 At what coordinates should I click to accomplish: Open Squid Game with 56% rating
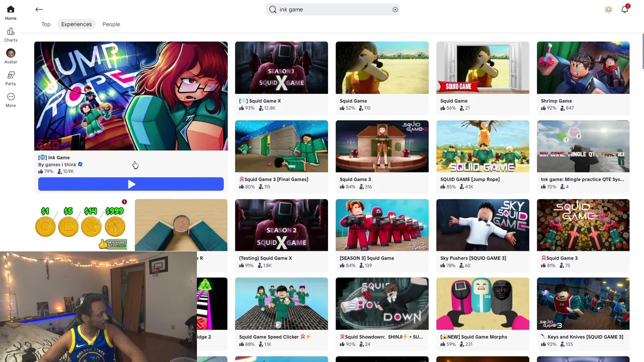482,68
